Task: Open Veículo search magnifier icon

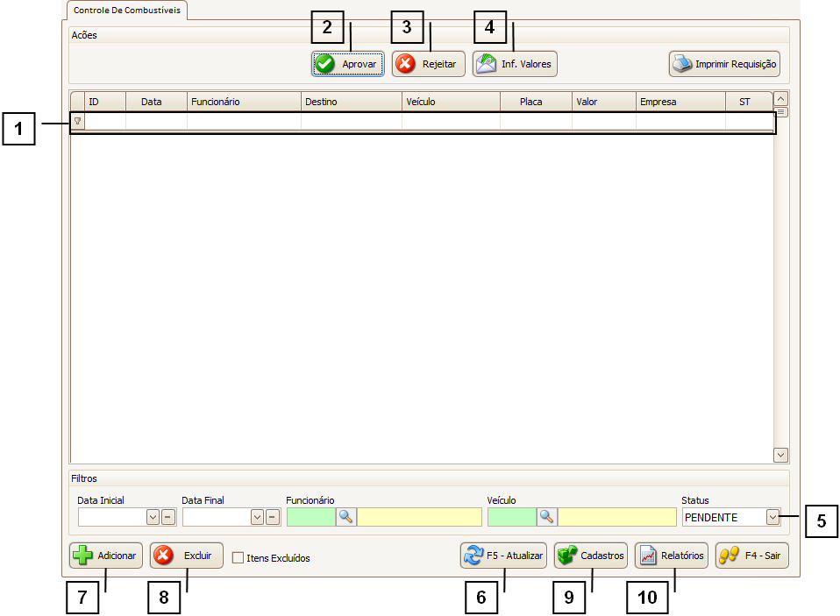Action: [547, 517]
